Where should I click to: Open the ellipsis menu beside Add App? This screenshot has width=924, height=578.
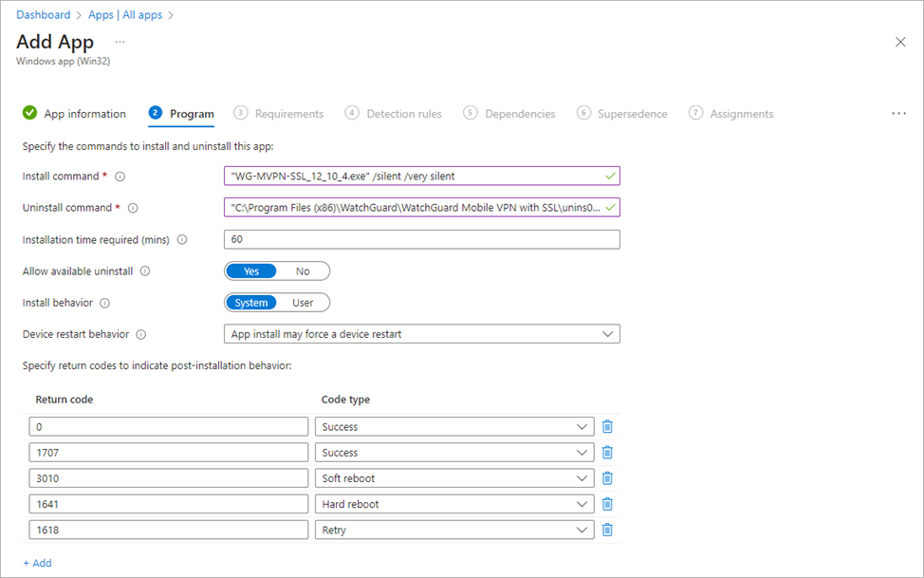pyautogui.click(x=120, y=42)
